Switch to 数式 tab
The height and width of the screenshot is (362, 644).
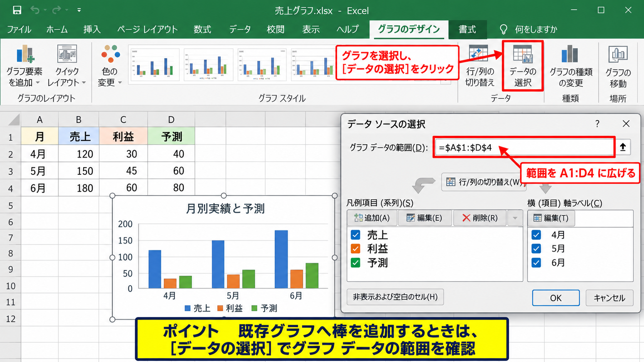[202, 29]
